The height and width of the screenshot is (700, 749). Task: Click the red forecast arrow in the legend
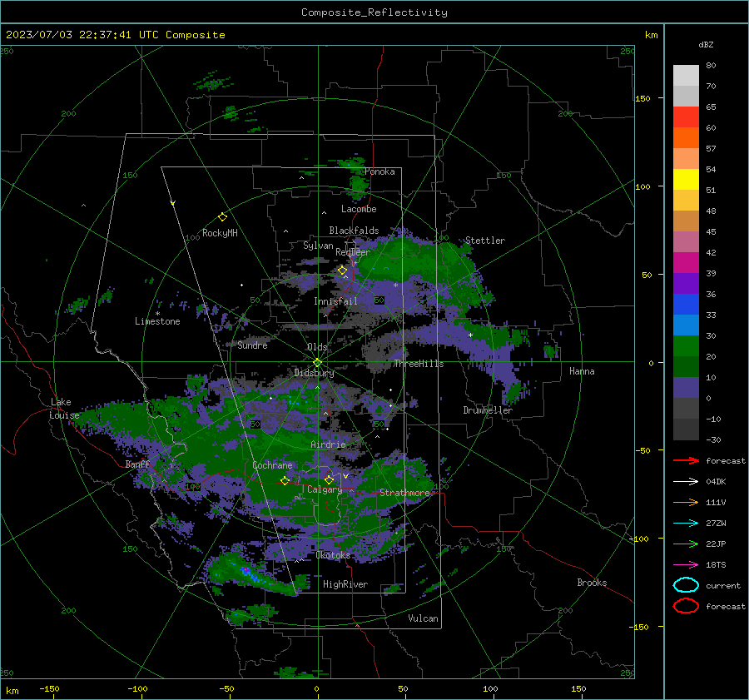[x=686, y=460]
